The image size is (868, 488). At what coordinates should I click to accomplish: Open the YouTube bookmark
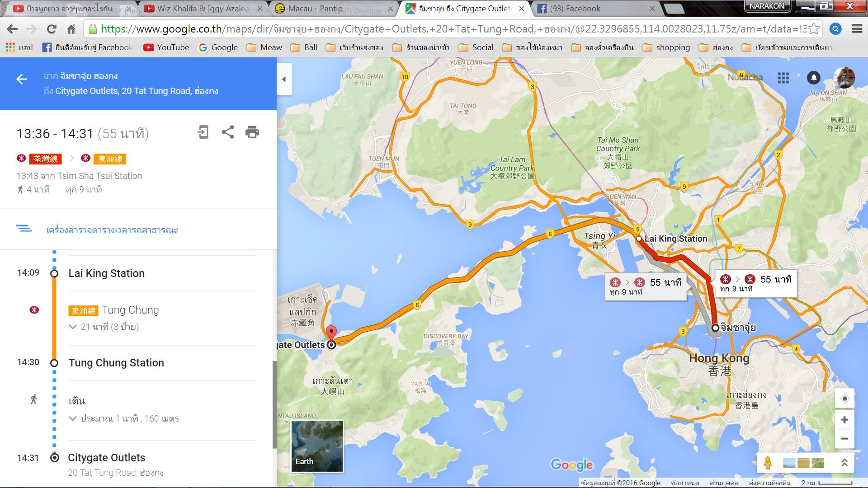point(166,47)
